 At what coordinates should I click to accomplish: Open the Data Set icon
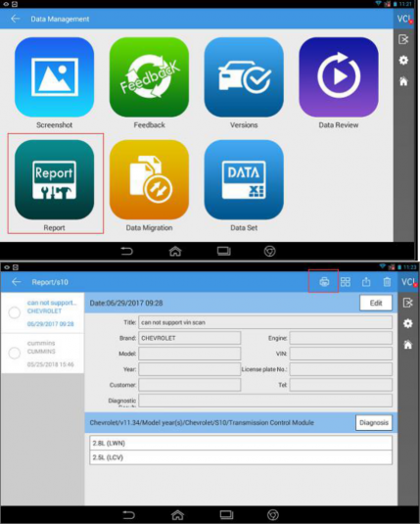coord(244,179)
